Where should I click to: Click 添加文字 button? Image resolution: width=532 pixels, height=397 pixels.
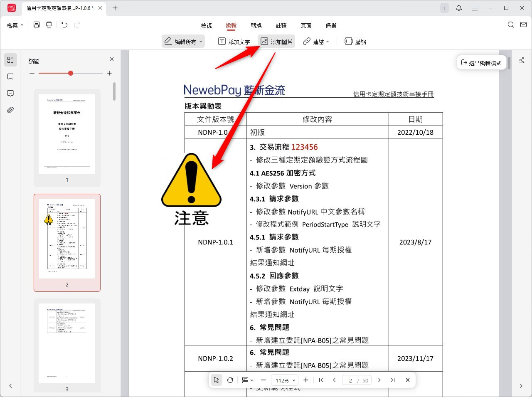(x=234, y=42)
